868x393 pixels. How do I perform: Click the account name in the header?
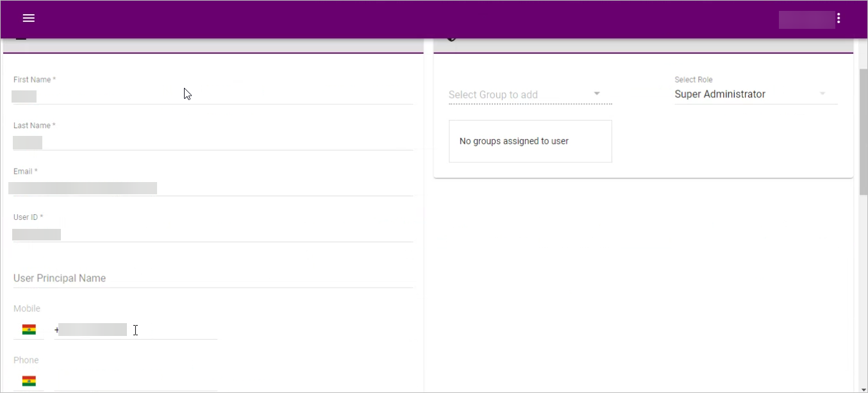point(806,19)
